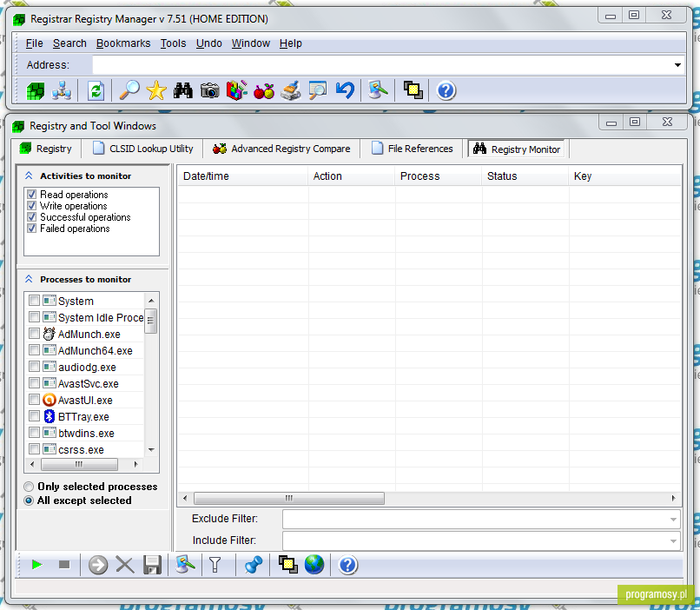
Task: Start monitoring with the green play button
Action: (37, 565)
